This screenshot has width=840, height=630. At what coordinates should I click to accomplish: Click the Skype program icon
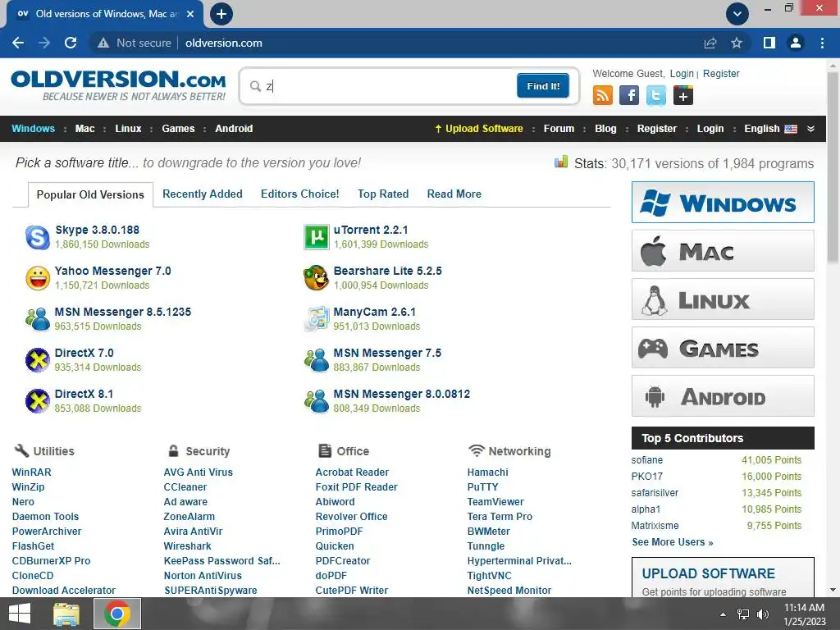pyautogui.click(x=38, y=237)
